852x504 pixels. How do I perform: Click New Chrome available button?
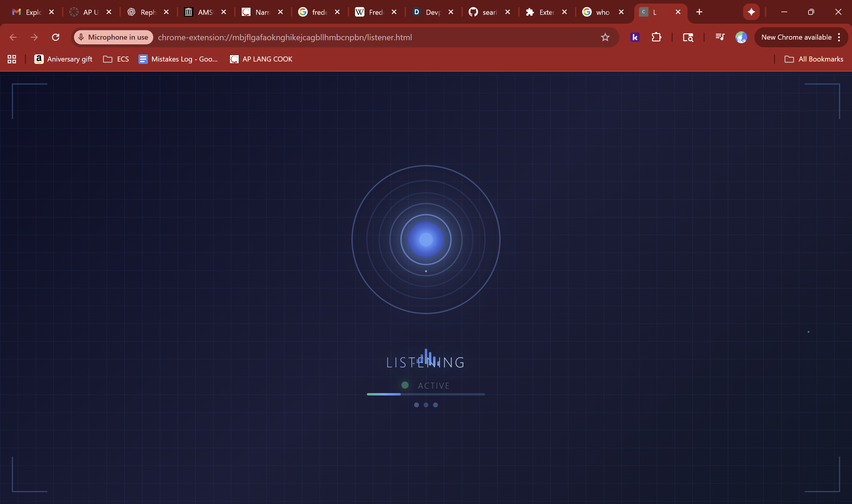click(x=796, y=37)
